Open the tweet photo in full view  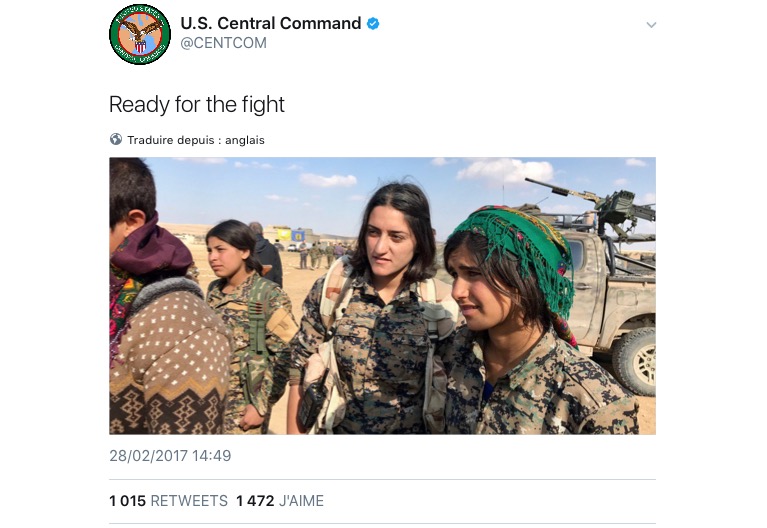(383, 296)
